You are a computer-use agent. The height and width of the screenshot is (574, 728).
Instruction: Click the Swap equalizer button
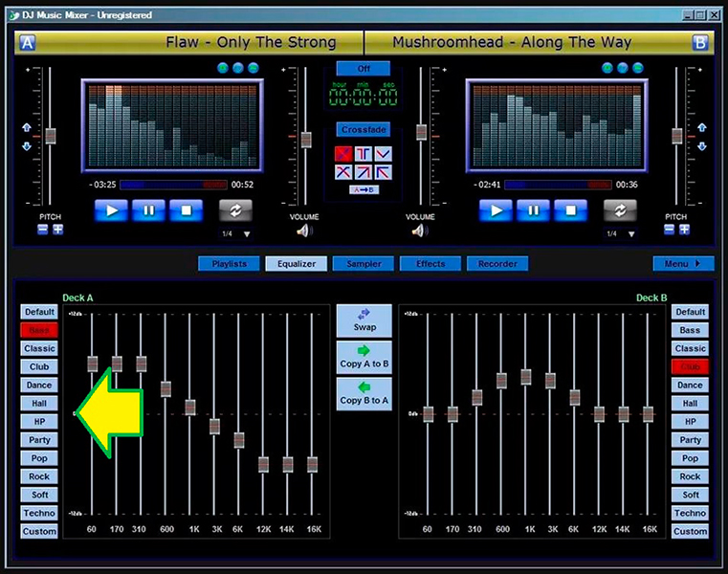pyautogui.click(x=364, y=320)
